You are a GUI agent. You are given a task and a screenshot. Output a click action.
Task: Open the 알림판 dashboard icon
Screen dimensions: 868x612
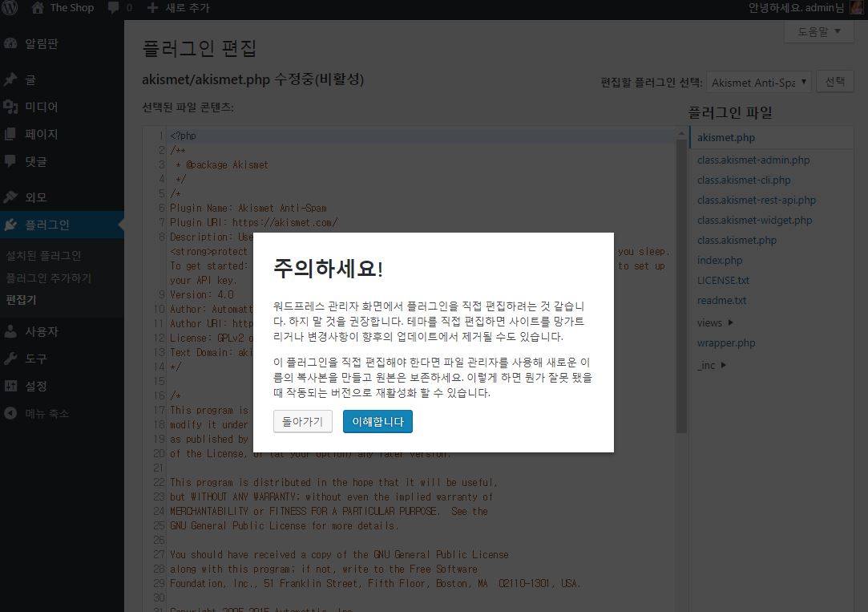point(10,44)
